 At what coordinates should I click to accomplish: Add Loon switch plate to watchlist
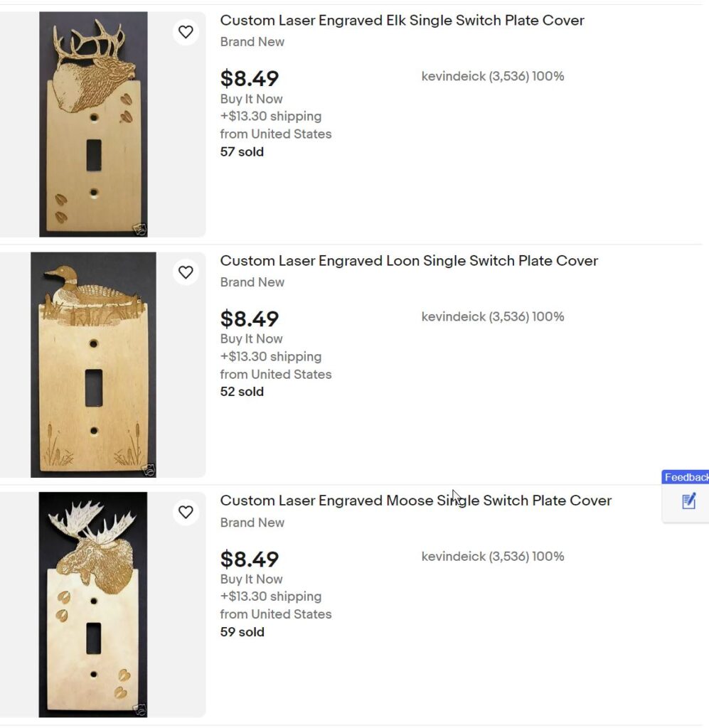(186, 272)
